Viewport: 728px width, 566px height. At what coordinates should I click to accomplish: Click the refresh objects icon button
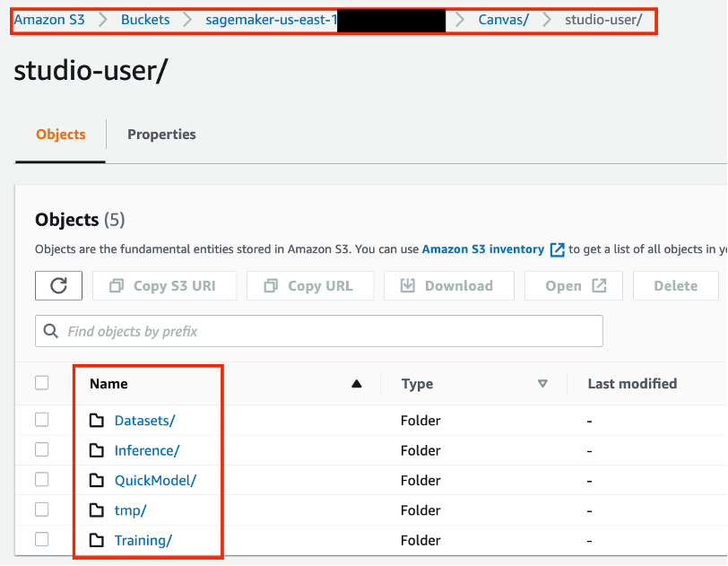(x=59, y=285)
